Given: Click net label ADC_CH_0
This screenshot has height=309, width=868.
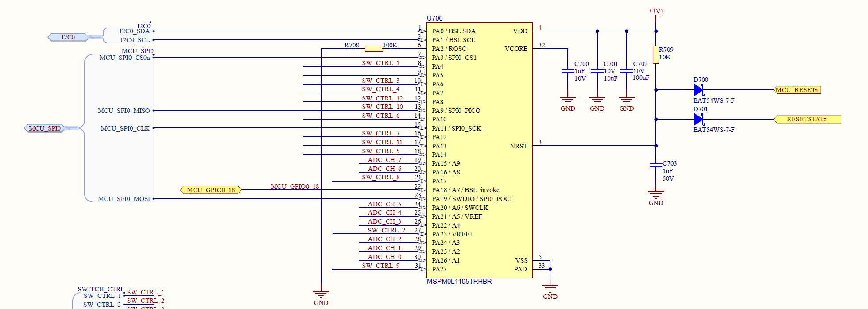Looking at the screenshot, I should (x=384, y=257).
